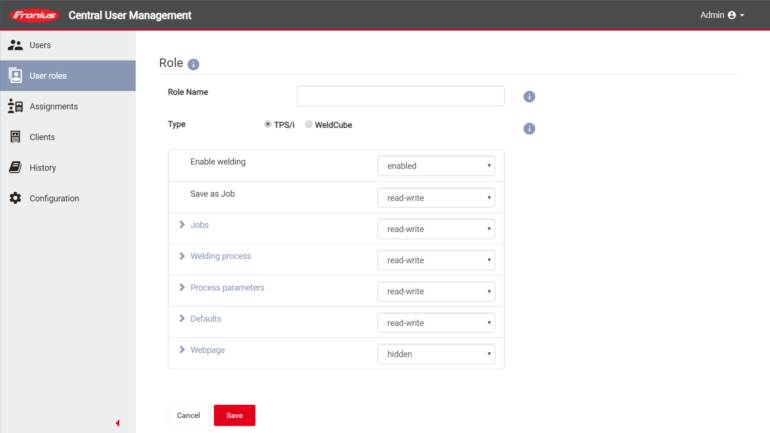Click the Assignments sidebar icon
The image size is (770, 433).
click(15, 106)
